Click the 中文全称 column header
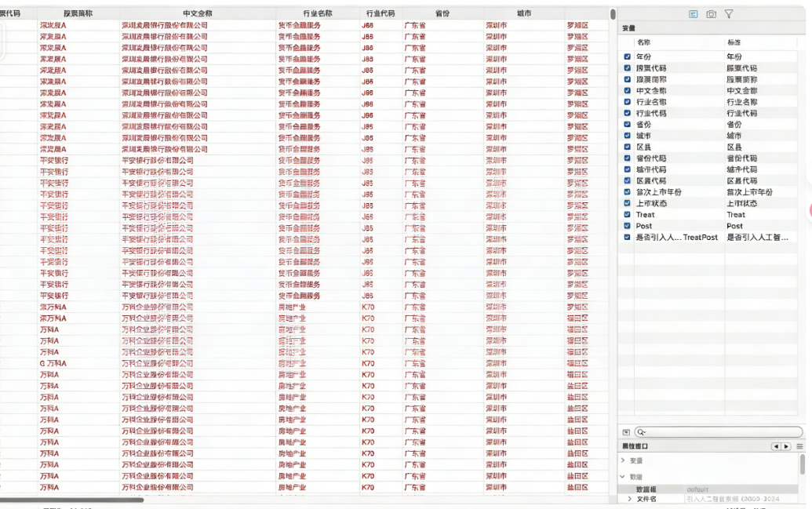Screen dimensions: 812x509 (197, 13)
